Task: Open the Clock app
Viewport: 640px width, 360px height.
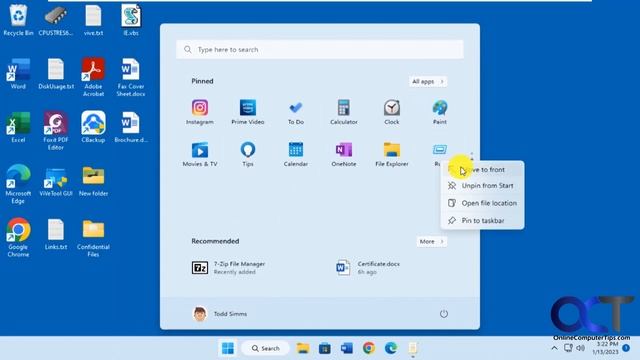Action: [x=391, y=112]
